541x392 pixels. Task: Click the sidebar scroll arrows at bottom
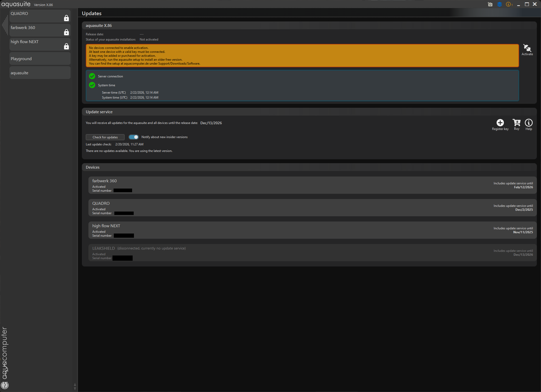point(75,387)
